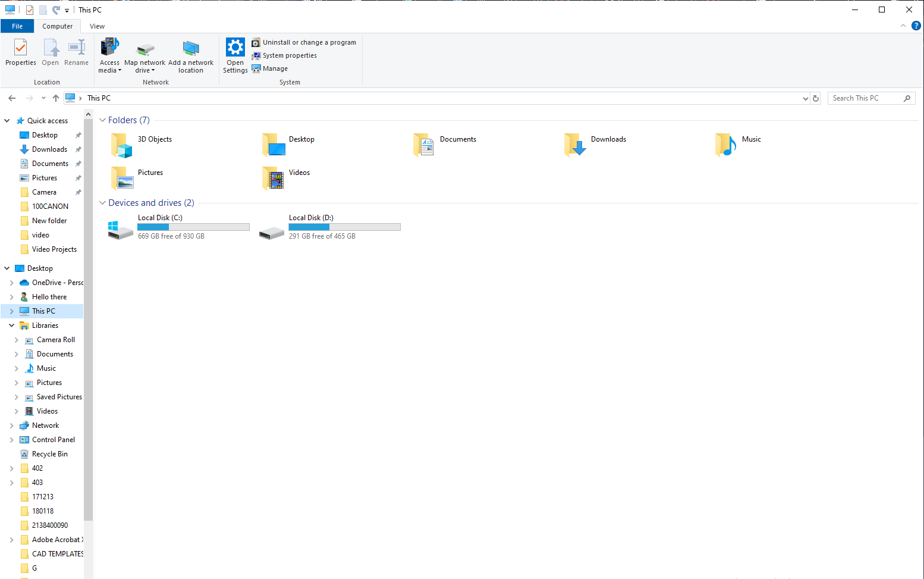Select Adobe Acrobat folder in sidebar
Screen dimensions: 924x579
pyautogui.click(x=57, y=540)
